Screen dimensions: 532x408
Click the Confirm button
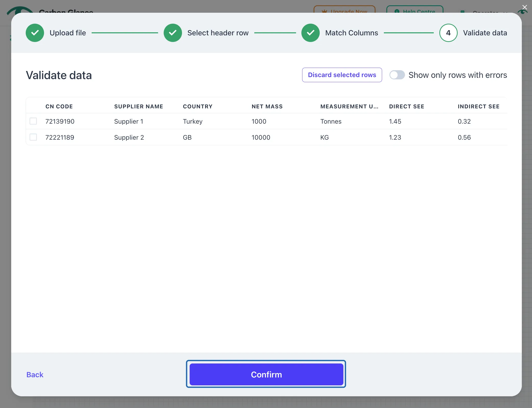tap(266, 374)
